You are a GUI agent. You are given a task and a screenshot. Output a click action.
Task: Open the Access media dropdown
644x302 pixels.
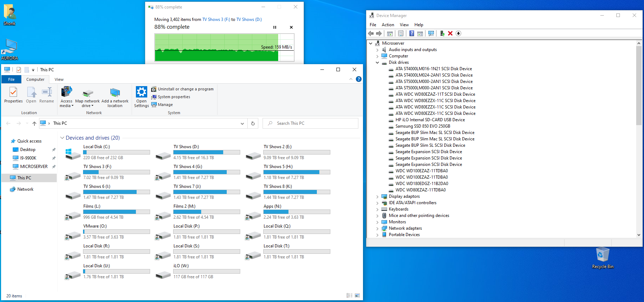coord(66,97)
